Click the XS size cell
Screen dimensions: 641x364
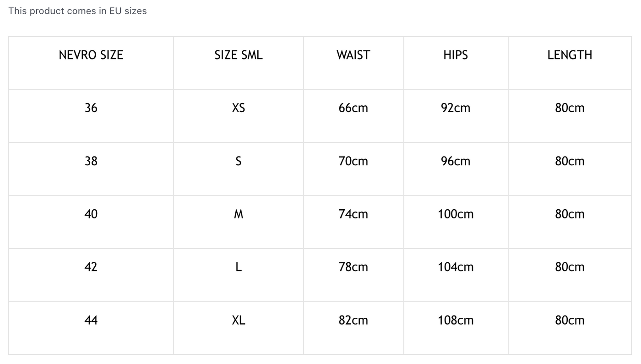click(238, 108)
